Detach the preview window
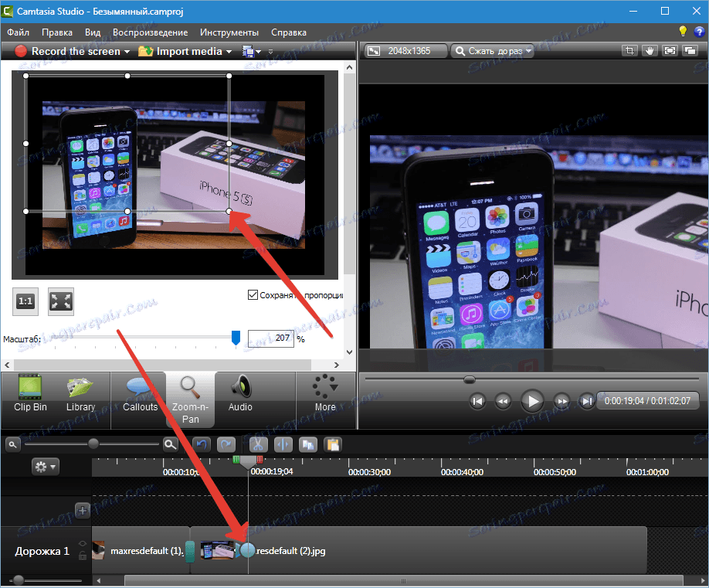This screenshot has height=588, width=709. click(690, 51)
